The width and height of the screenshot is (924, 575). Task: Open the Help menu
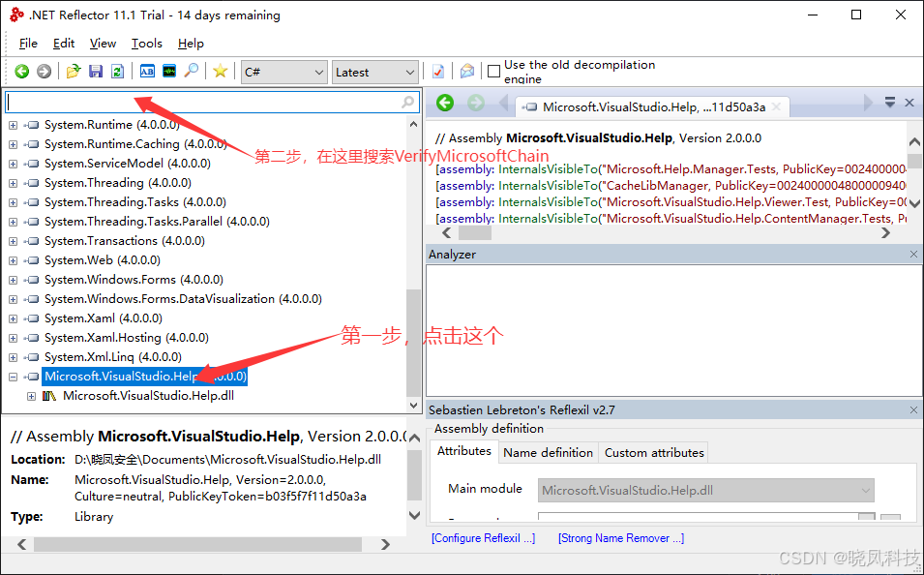191,44
